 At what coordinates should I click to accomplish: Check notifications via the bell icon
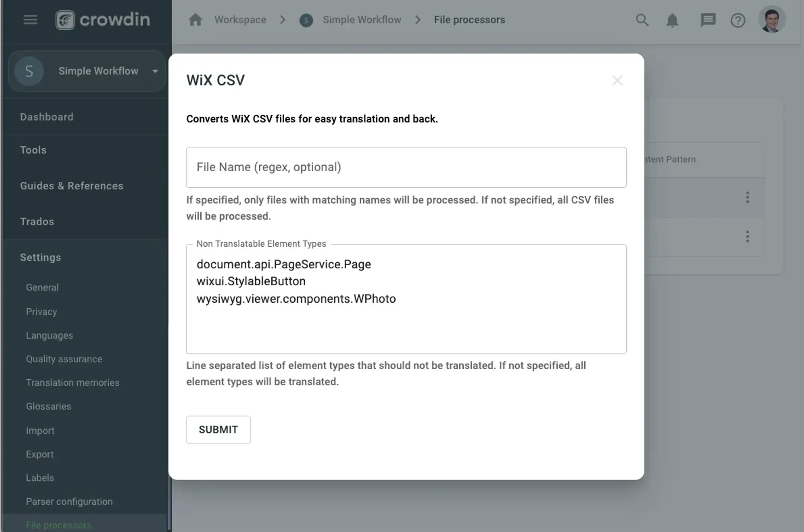(672, 20)
